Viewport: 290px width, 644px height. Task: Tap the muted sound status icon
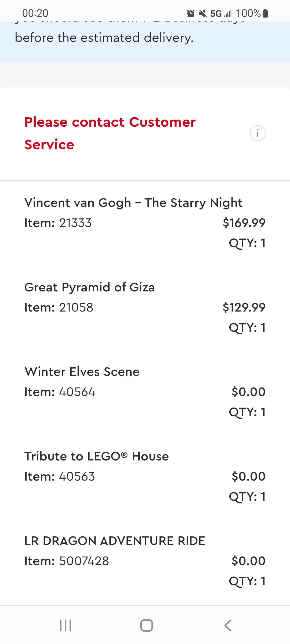click(x=203, y=13)
